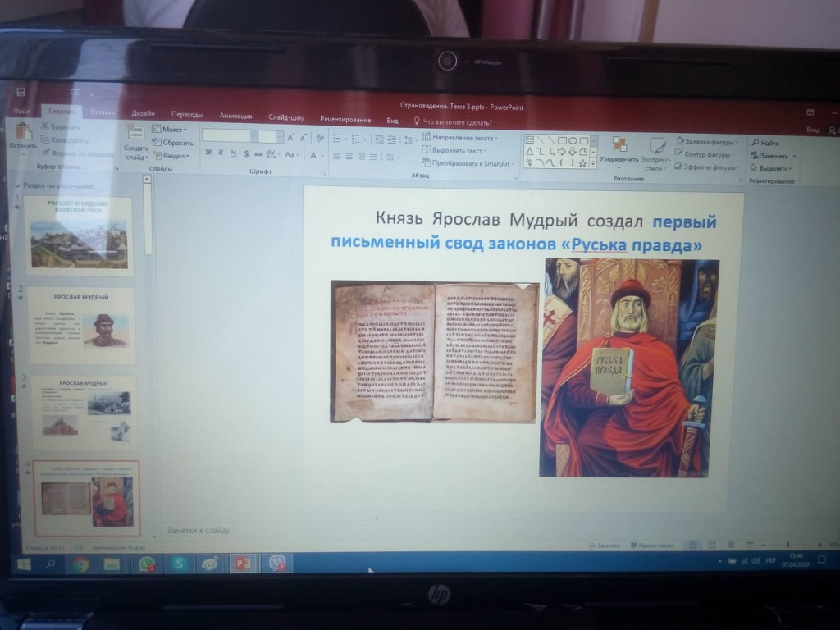This screenshot has height=630, width=840.
Task: Toggle italic К formatting
Action: tap(221, 153)
